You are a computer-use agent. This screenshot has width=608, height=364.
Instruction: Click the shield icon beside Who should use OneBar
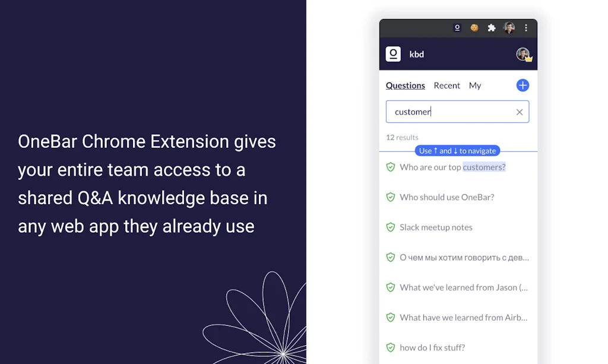[x=391, y=197]
